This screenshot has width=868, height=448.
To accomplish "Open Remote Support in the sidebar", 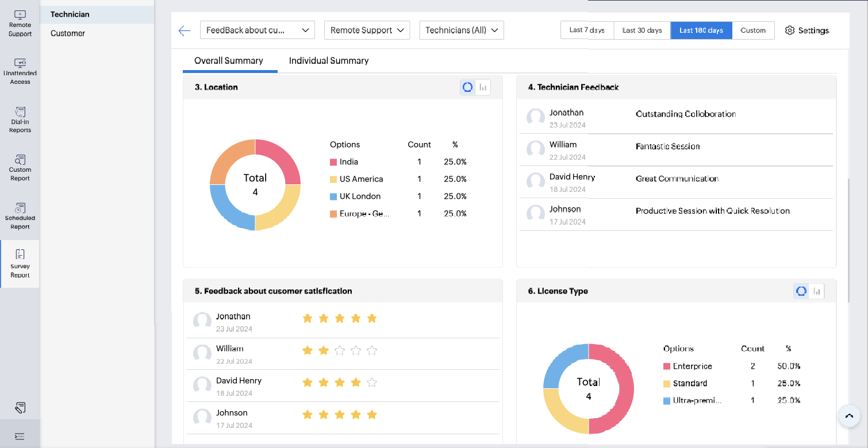I will click(x=20, y=24).
